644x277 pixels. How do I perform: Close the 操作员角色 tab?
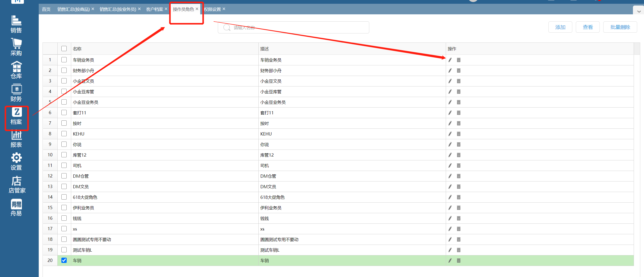197,9
